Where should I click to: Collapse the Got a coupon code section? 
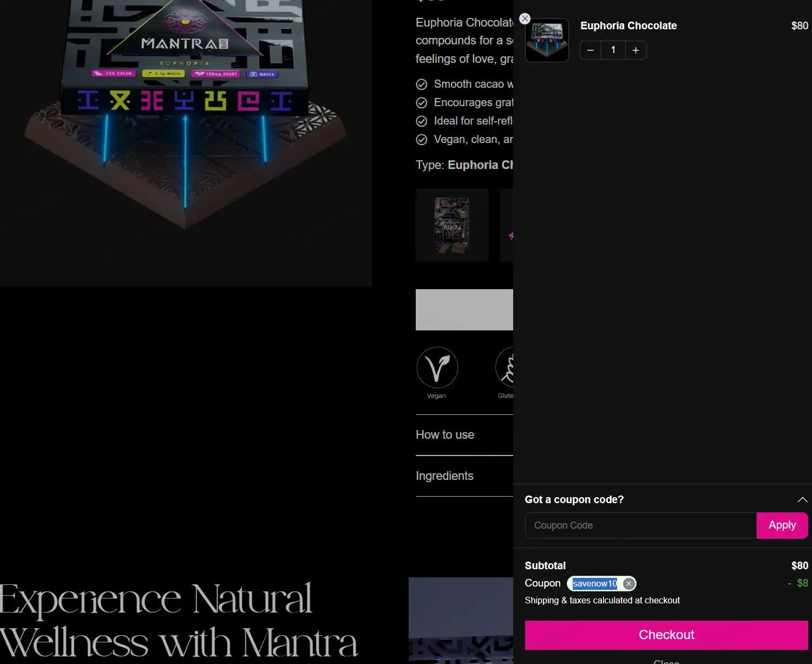pos(802,499)
